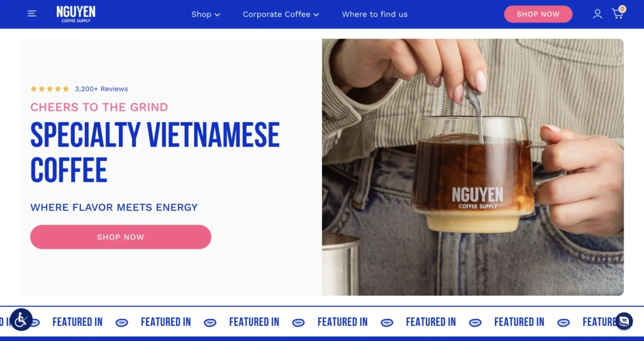Click the chevron next to Shop
644x341 pixels.
217,15
